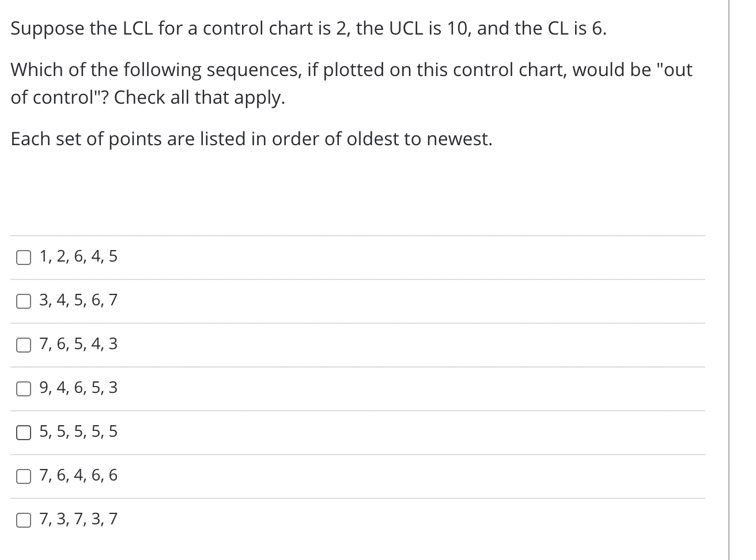Image resolution: width=756 pixels, height=560 pixels.
Task: Check the box next to "7, 6, 4, 6, 6"
Action: coord(23,476)
